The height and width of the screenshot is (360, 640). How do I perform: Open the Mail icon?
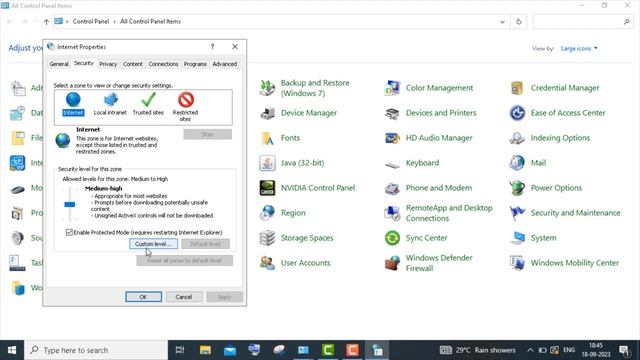(x=517, y=163)
